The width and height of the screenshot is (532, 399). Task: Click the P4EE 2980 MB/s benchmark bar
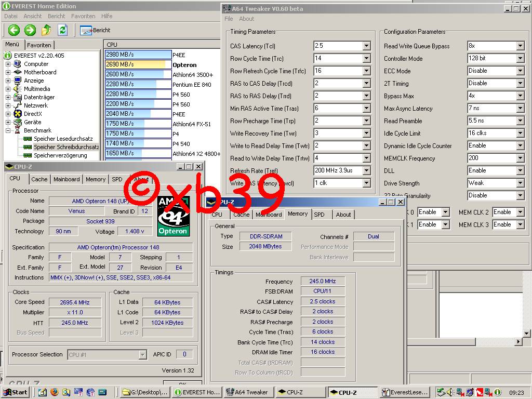[x=138, y=55]
